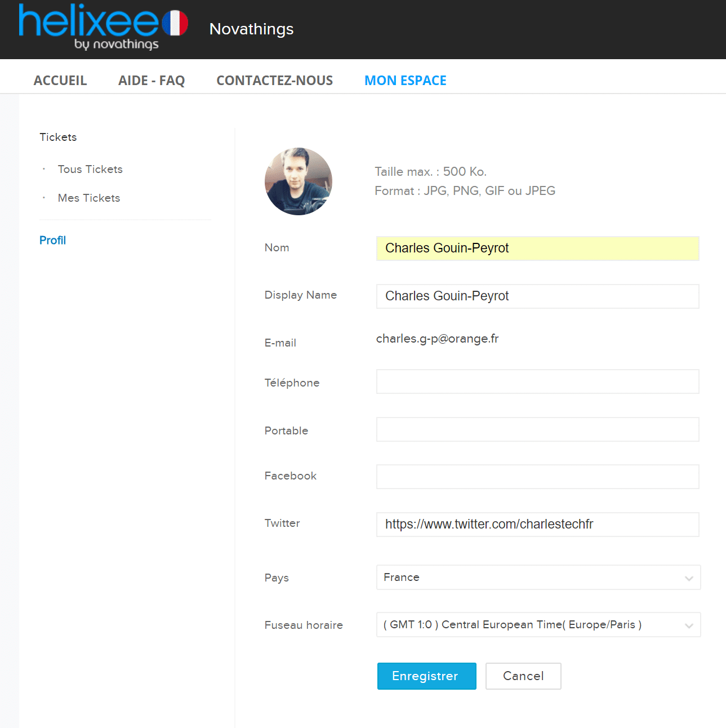Click the 'Portable' field label
Viewport: 726px width, 728px height.
(287, 430)
